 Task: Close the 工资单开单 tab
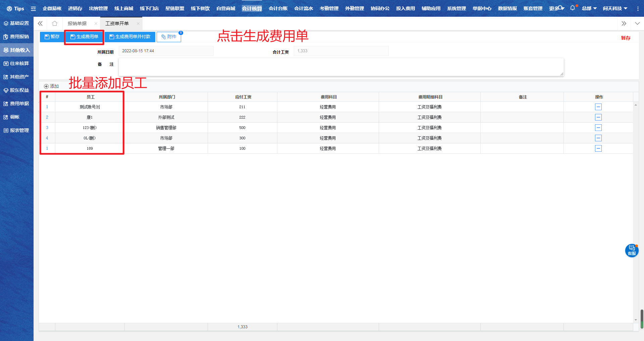(138, 23)
